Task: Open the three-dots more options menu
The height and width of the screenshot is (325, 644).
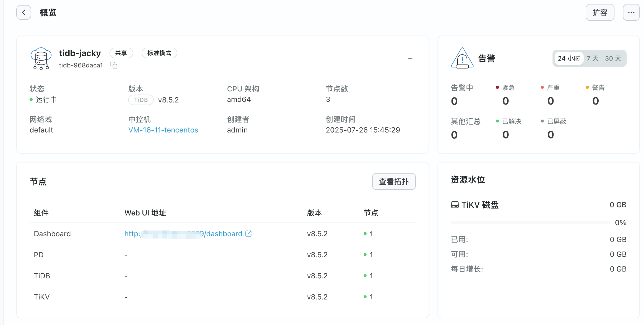Action: click(631, 12)
